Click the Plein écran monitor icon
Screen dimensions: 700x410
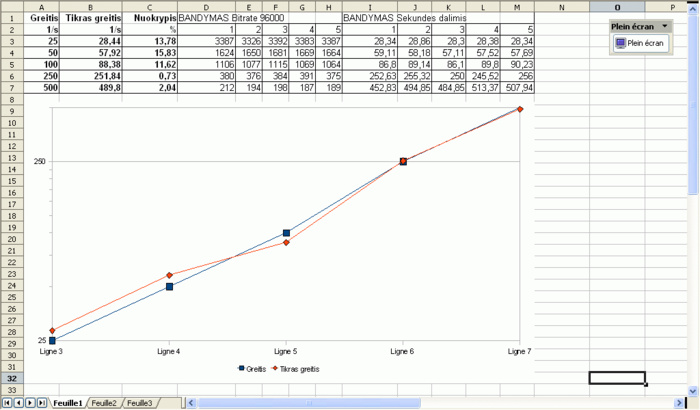point(620,44)
